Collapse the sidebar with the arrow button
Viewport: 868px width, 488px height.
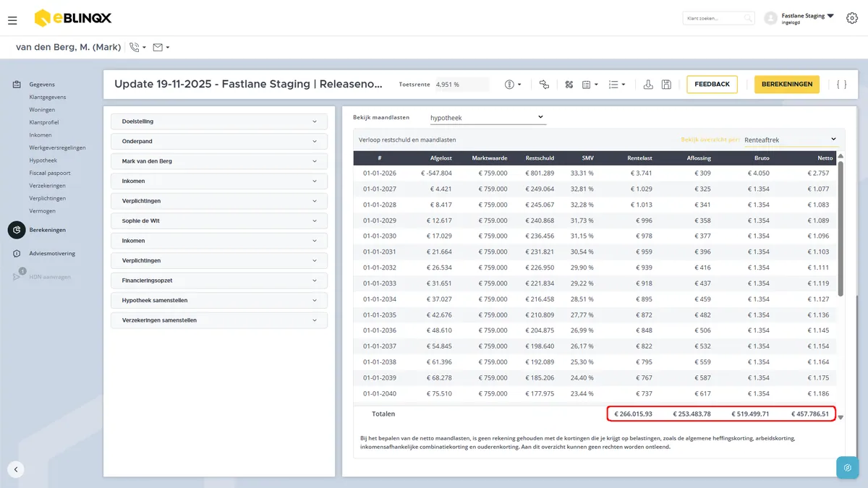pyautogui.click(x=16, y=469)
